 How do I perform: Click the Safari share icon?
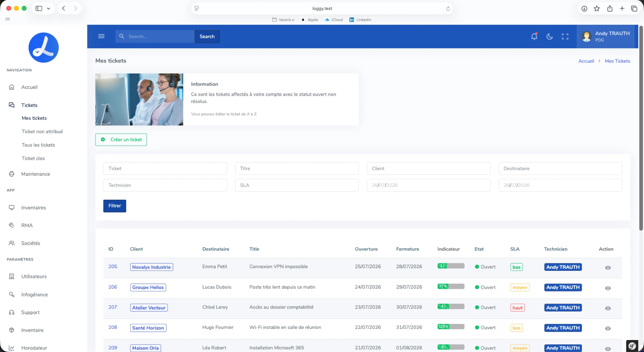pos(610,8)
